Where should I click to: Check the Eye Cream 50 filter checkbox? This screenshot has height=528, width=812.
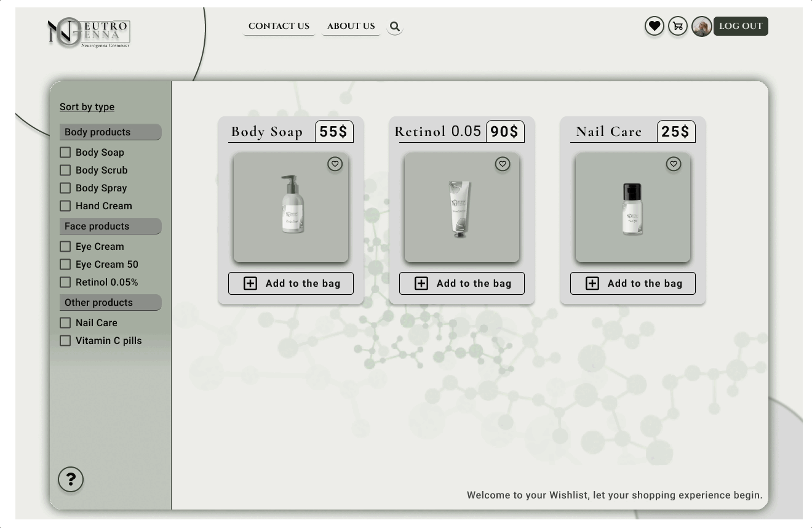tap(65, 264)
